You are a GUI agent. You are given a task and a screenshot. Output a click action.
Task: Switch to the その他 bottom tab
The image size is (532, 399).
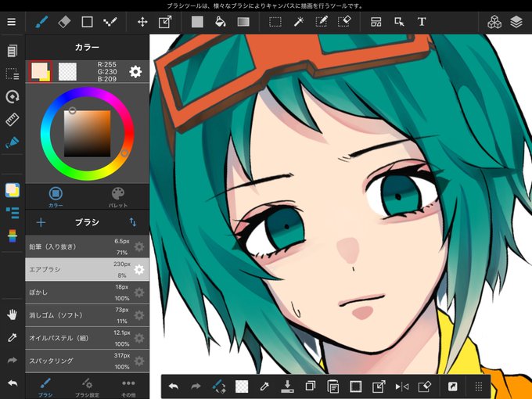pyautogui.click(x=128, y=387)
